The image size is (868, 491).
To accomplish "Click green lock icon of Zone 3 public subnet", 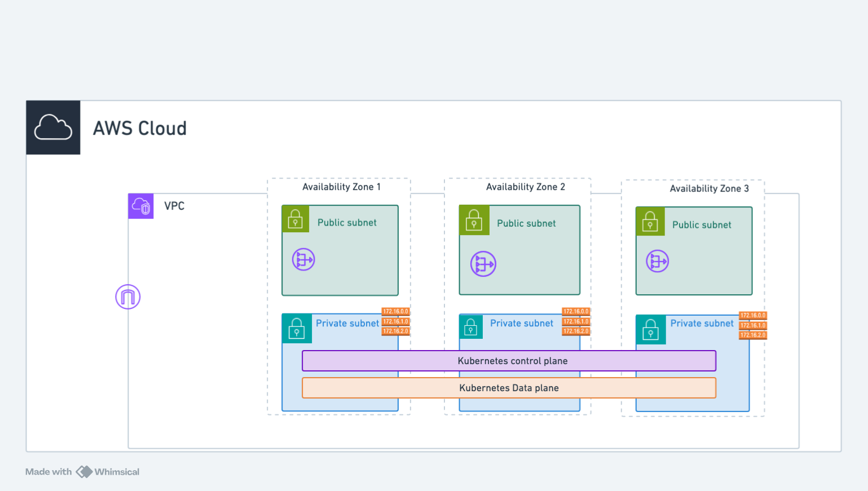I will tap(650, 221).
